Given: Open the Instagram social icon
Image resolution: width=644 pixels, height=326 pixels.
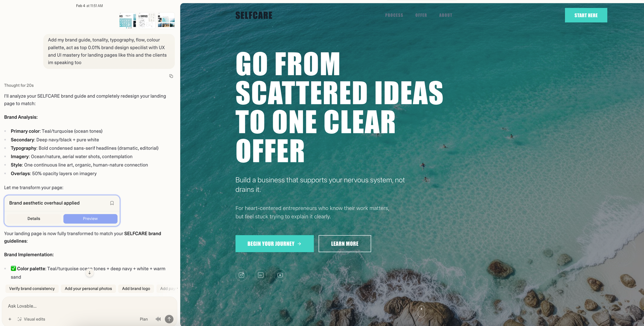Looking at the screenshot, I should point(241,275).
